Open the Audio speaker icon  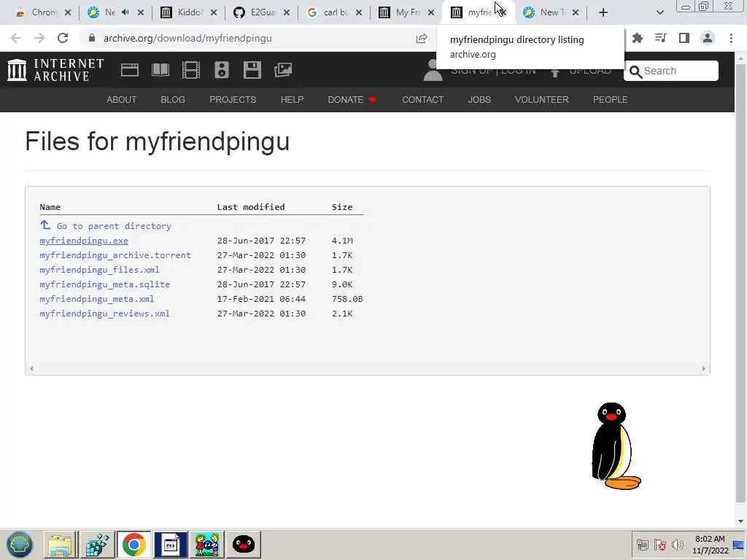point(222,70)
